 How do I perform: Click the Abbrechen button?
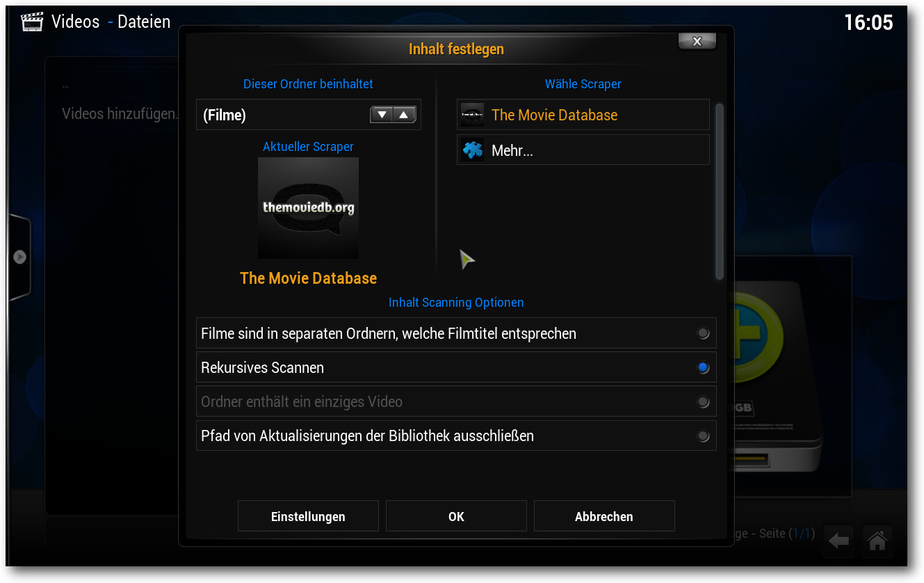[x=604, y=516]
